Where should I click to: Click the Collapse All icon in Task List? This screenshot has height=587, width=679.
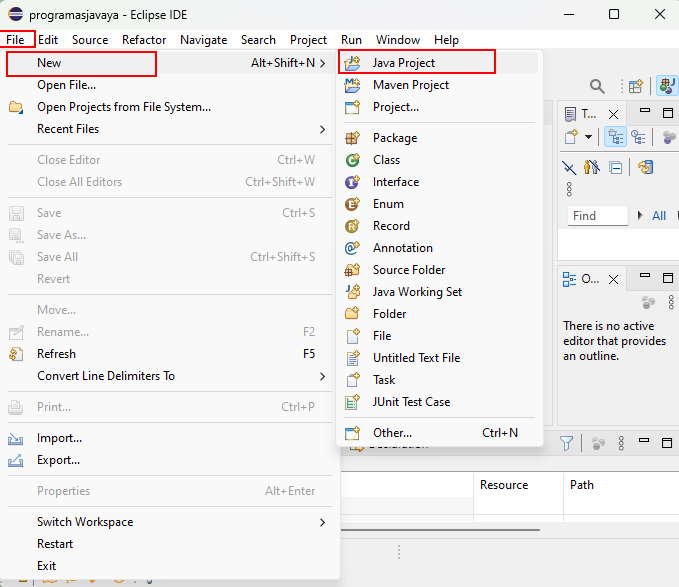pyautogui.click(x=616, y=168)
